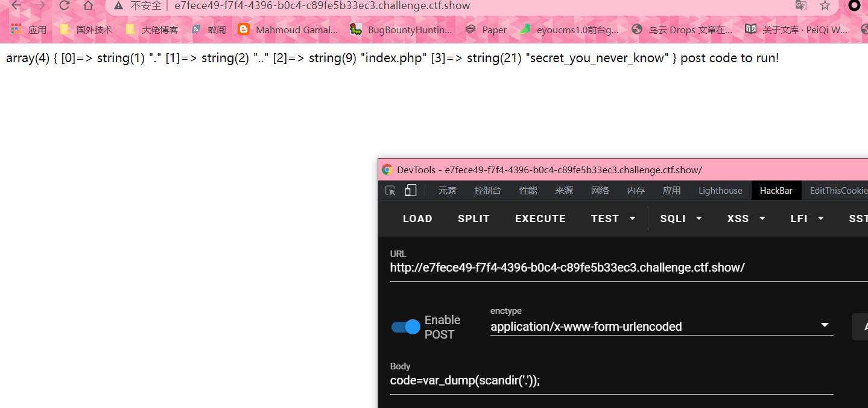
Task: Click the page output text 'post code to run!'
Action: pos(730,59)
